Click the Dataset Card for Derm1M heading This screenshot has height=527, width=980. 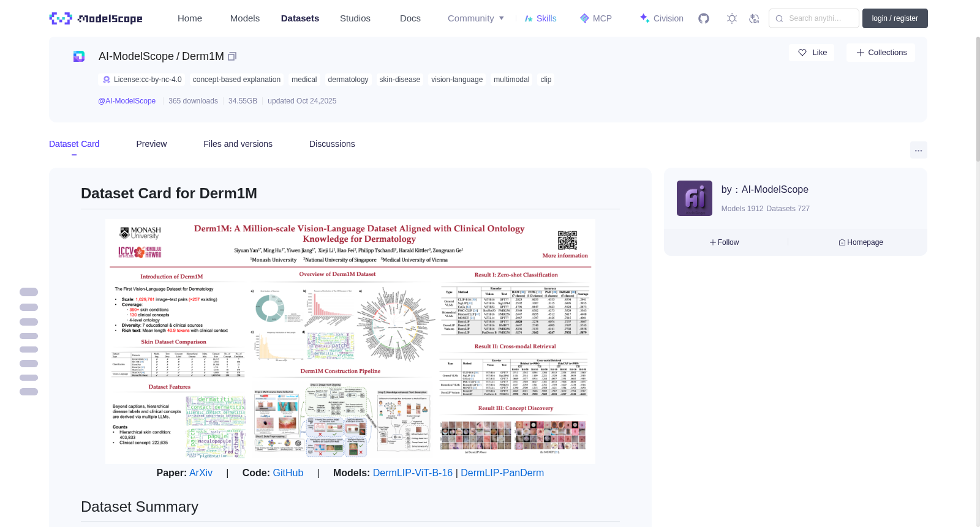[x=169, y=193]
